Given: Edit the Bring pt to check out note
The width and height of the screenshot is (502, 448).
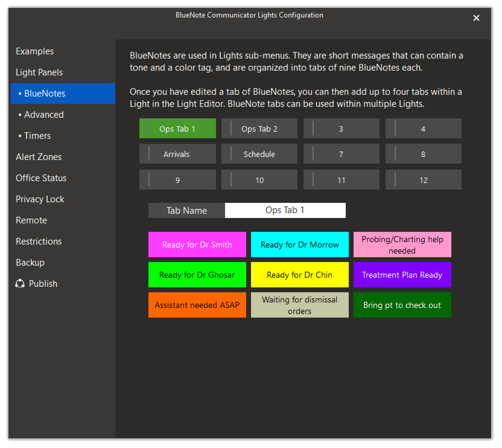Looking at the screenshot, I should [x=402, y=305].
